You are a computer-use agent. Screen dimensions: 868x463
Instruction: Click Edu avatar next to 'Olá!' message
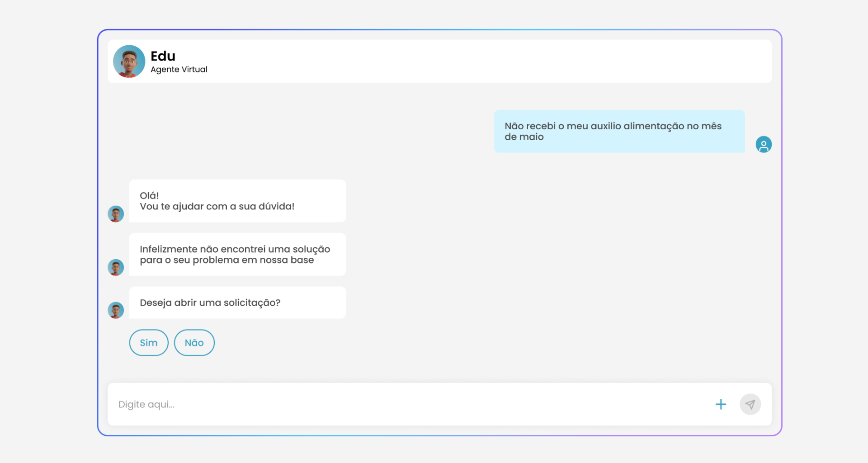click(x=116, y=214)
